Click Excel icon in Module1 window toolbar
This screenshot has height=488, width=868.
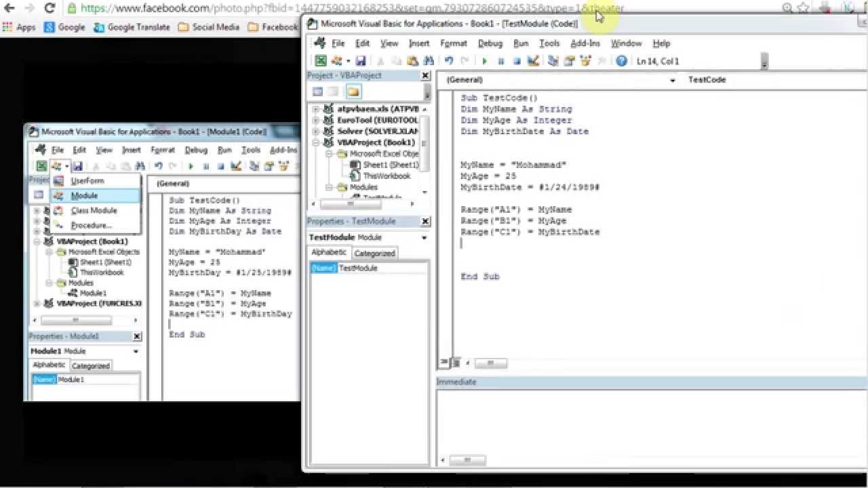[41, 166]
